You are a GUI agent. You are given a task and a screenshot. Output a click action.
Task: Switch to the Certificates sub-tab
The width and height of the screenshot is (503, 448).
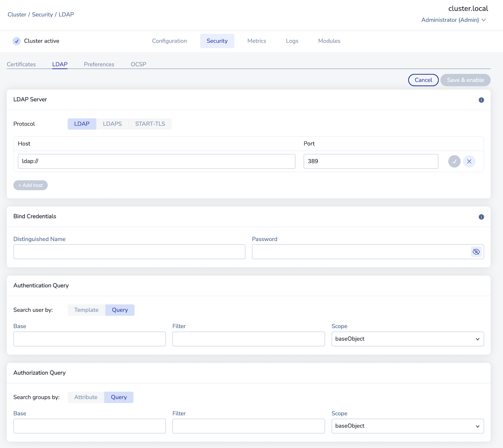tap(21, 64)
